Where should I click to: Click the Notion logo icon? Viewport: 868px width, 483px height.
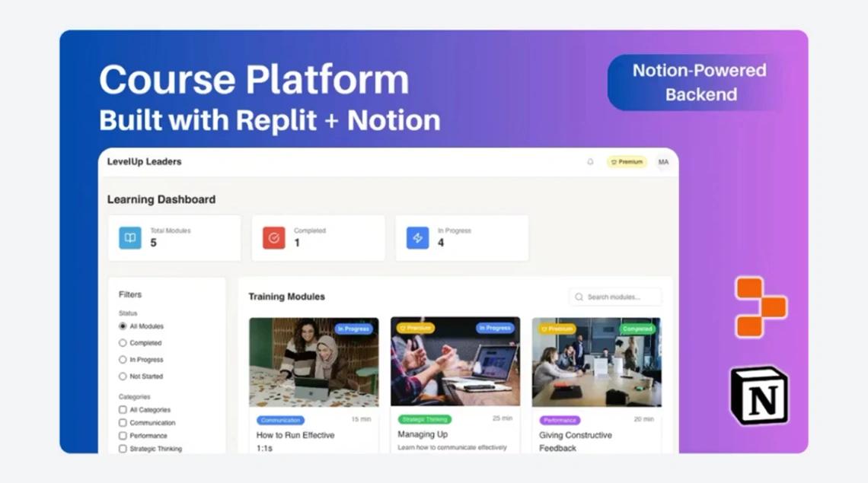point(760,395)
